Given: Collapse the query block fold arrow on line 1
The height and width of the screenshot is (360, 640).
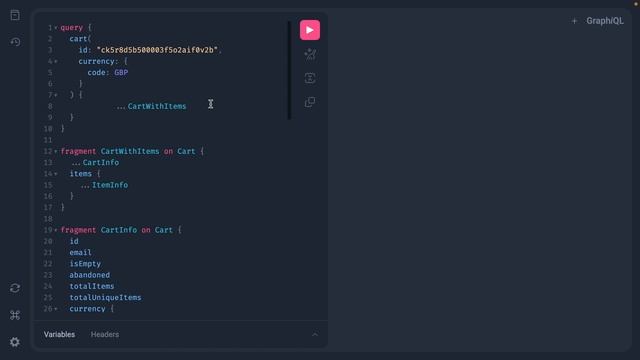Looking at the screenshot, I should 56,28.
